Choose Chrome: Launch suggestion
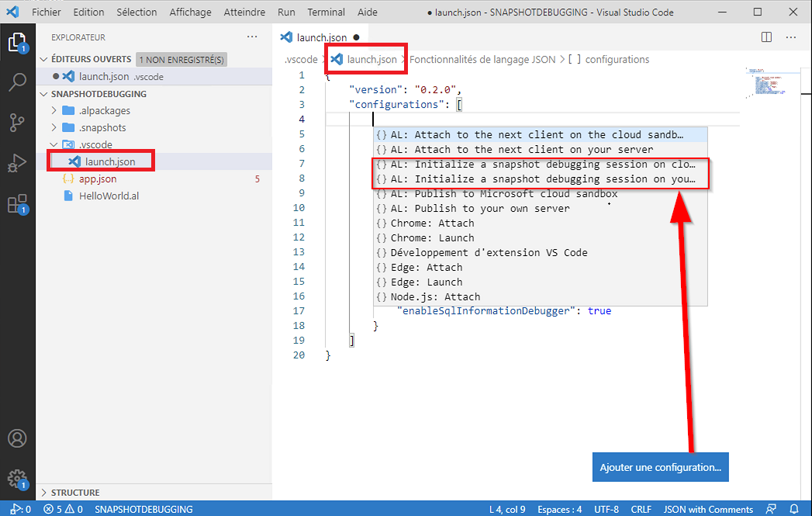 [x=540, y=237]
